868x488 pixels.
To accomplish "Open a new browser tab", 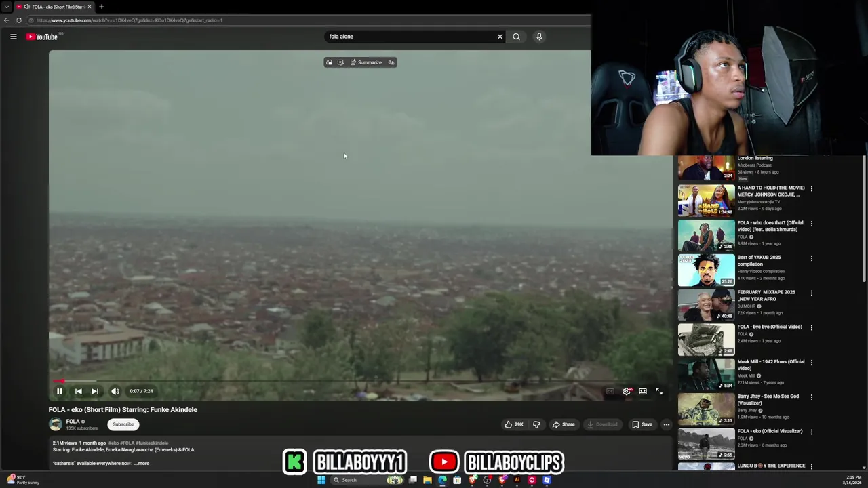I will [102, 7].
